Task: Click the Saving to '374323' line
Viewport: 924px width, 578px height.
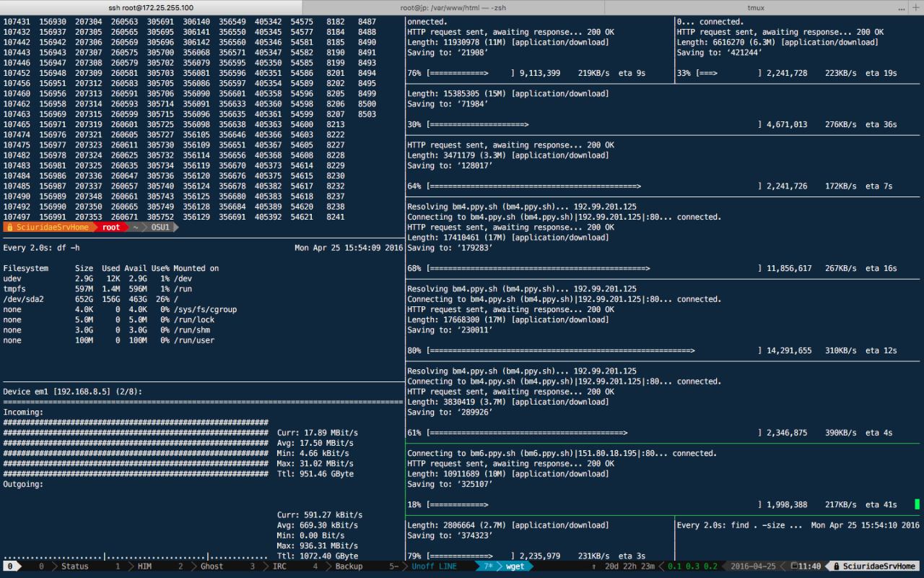Action: pyautogui.click(x=450, y=535)
